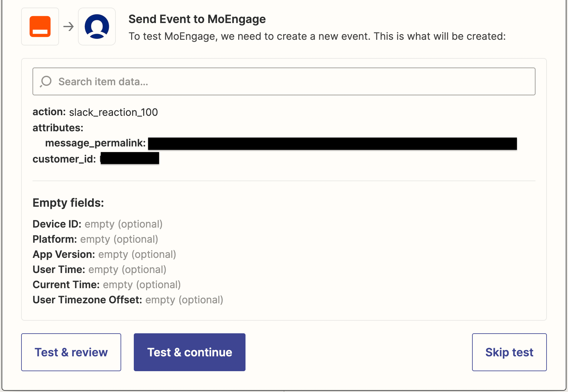Select the slack_reaction_100 action value
568x392 pixels.
click(113, 112)
